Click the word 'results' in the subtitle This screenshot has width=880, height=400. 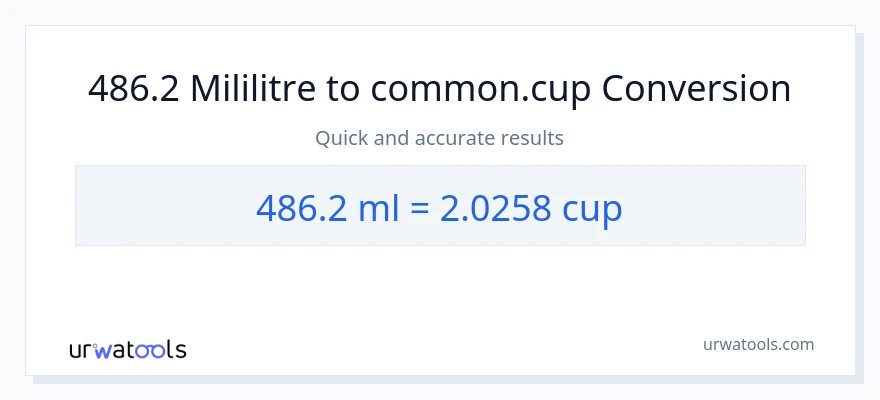(534, 138)
